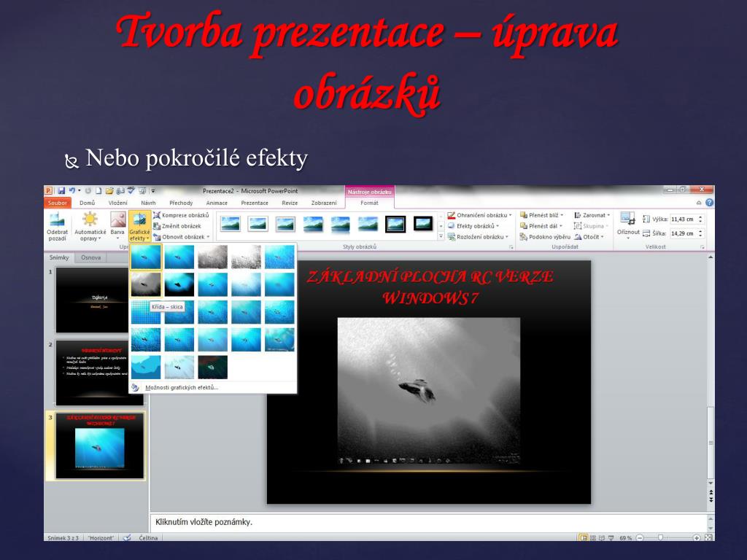The height and width of the screenshot is (560, 747).
Task: Open Ohraničení obrázku dropdown
Action: click(x=480, y=215)
